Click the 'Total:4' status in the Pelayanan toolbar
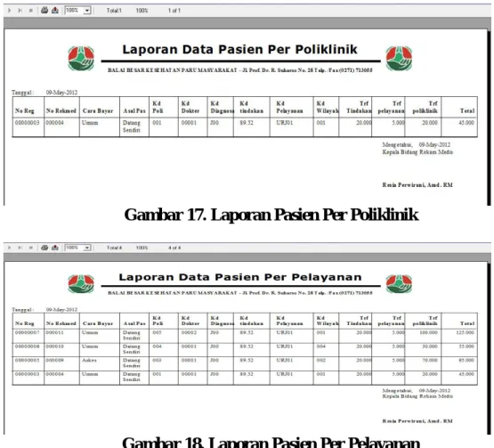The width and height of the screenshot is (494, 448). pos(114,248)
